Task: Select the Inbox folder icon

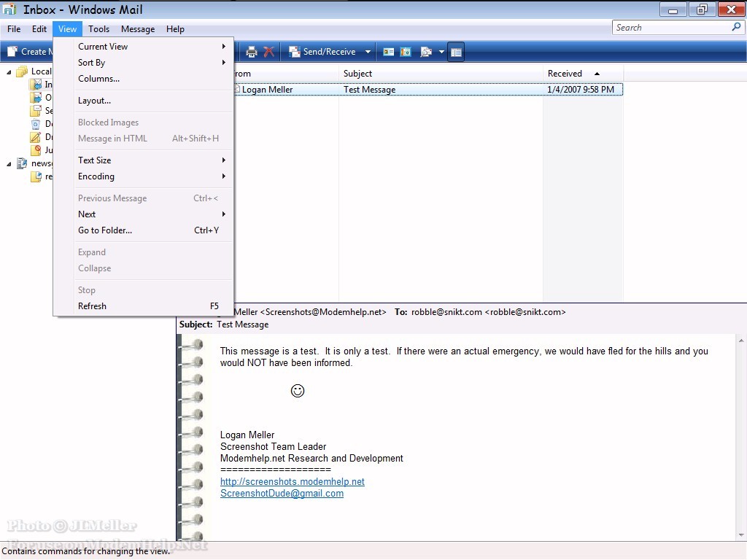Action: point(36,85)
